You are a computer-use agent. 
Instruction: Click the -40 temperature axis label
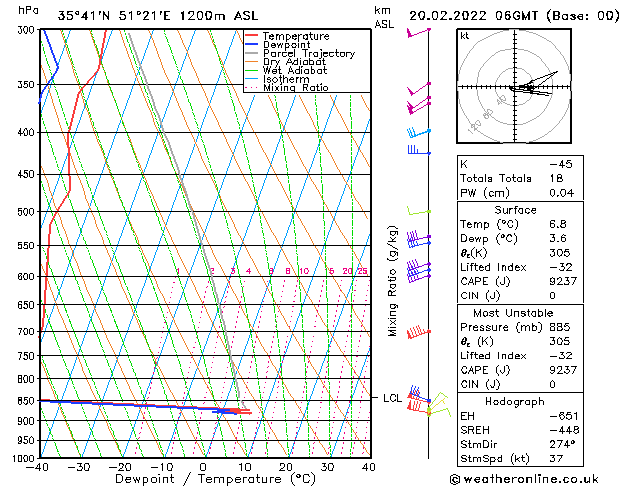tap(37, 467)
